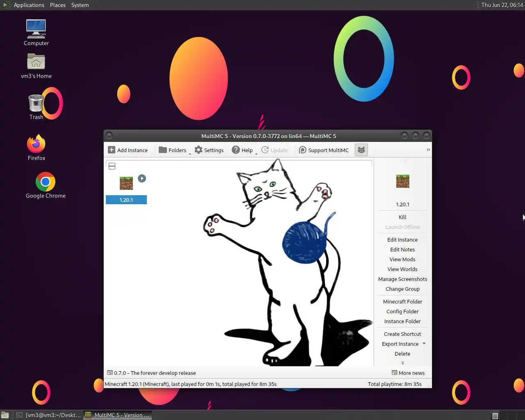Image resolution: width=525 pixels, height=420 pixels.
Task: Click Change Group
Action: coord(403,289)
